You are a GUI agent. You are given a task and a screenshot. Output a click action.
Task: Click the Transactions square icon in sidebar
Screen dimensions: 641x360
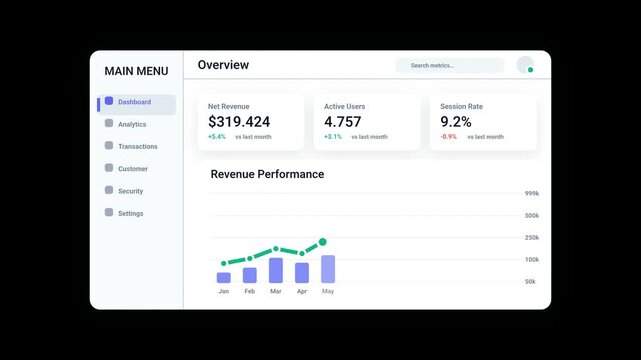click(x=109, y=145)
